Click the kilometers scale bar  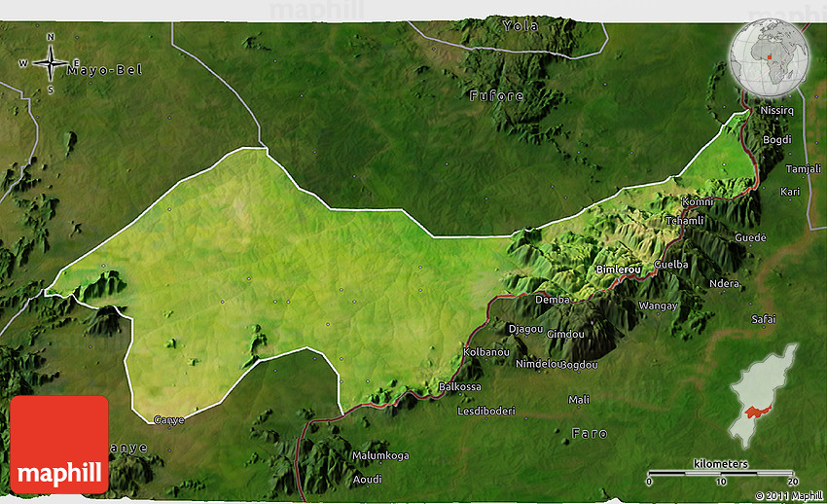point(721,476)
